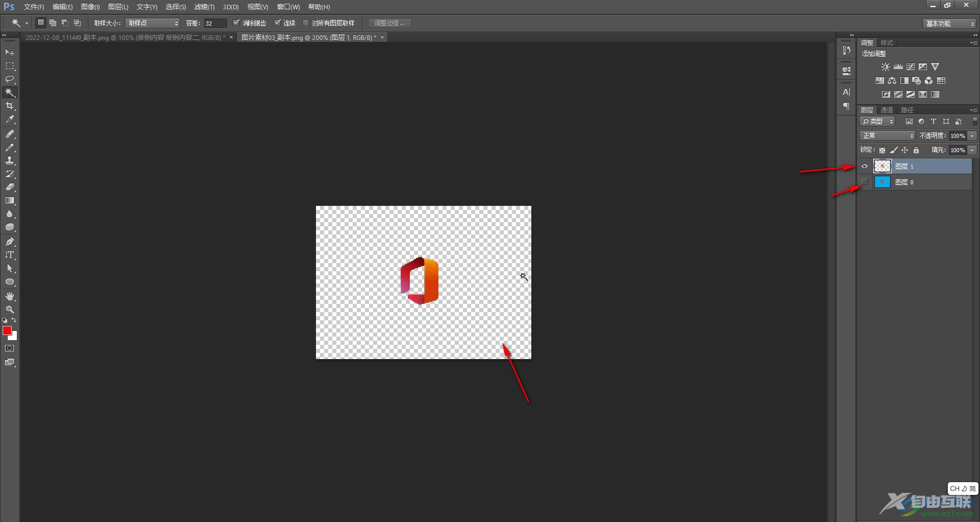Open the Character panel icon
This screenshot has width=980, height=522.
coord(846,92)
